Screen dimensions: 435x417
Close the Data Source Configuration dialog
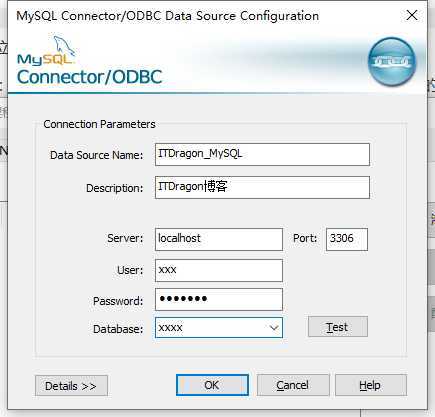pos(412,15)
